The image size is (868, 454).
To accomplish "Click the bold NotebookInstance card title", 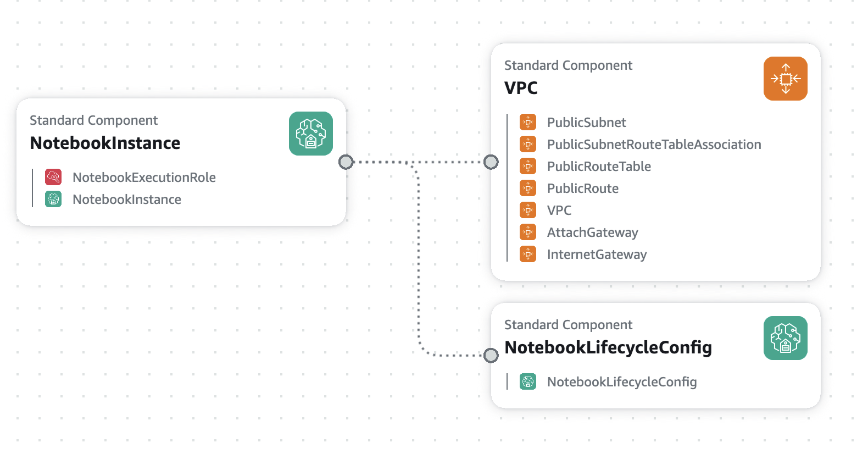I will coord(105,143).
